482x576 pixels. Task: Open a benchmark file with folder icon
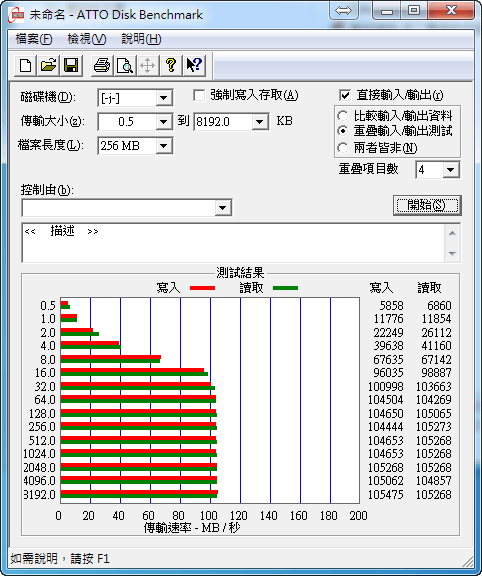pos(48,66)
